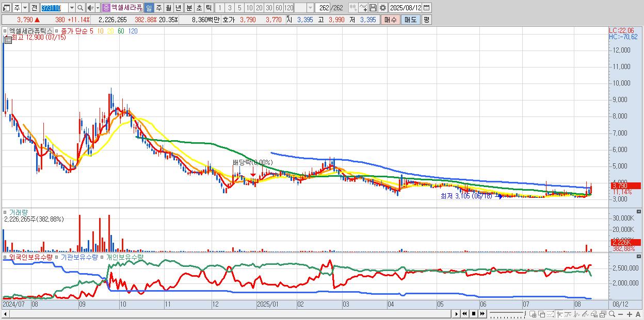The width and height of the screenshot is (644, 320).
Task: Click the 262 candle count field
Action: tap(323, 8)
